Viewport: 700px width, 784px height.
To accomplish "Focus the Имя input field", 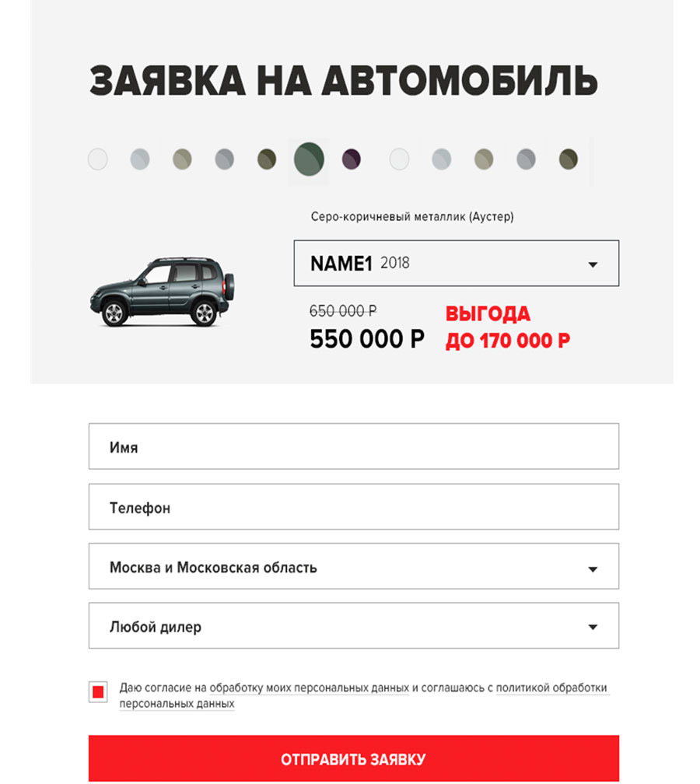I will tap(353, 446).
